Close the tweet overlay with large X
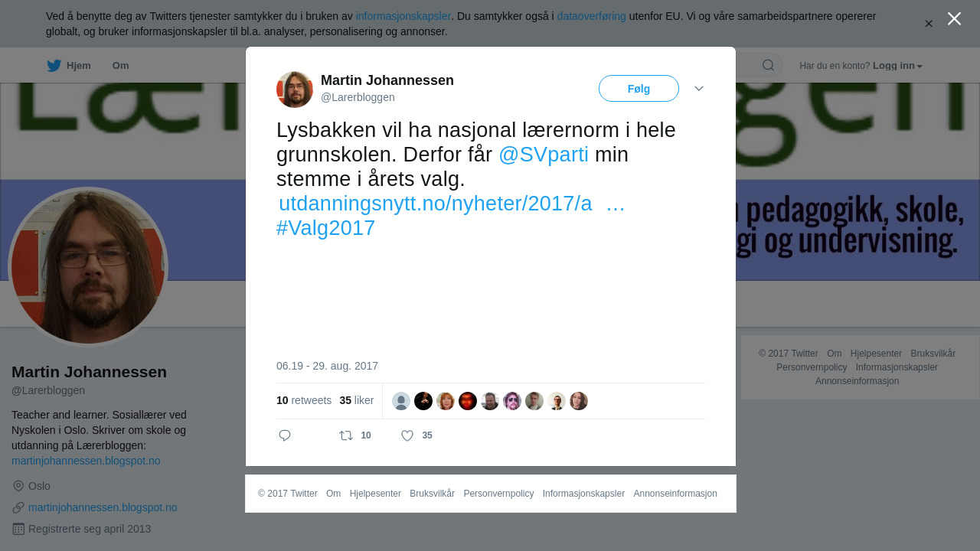The height and width of the screenshot is (551, 980). click(x=954, y=18)
